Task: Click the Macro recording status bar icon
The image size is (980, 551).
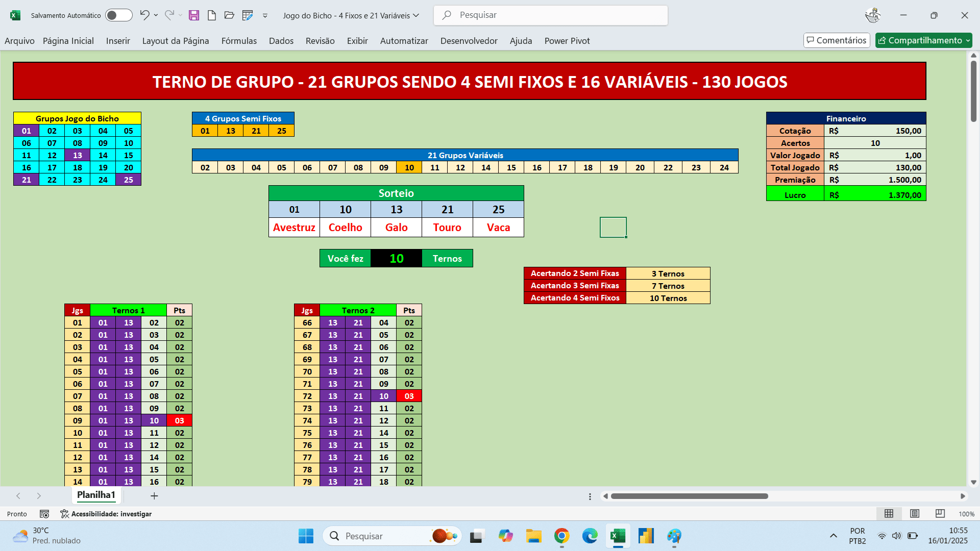Action: 44,514
